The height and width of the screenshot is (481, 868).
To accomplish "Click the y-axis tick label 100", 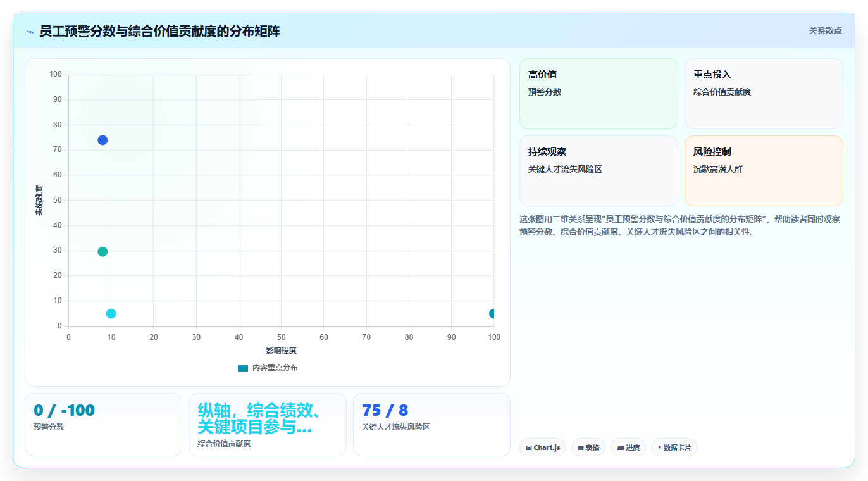I will 56,75.
